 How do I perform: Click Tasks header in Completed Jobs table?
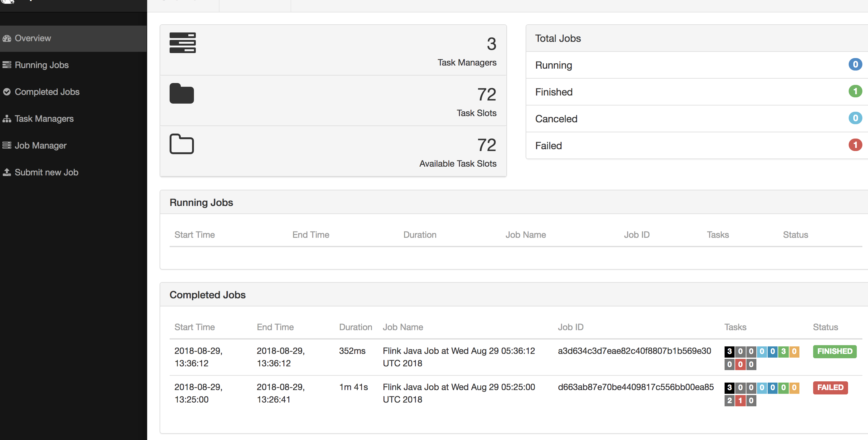(735, 327)
